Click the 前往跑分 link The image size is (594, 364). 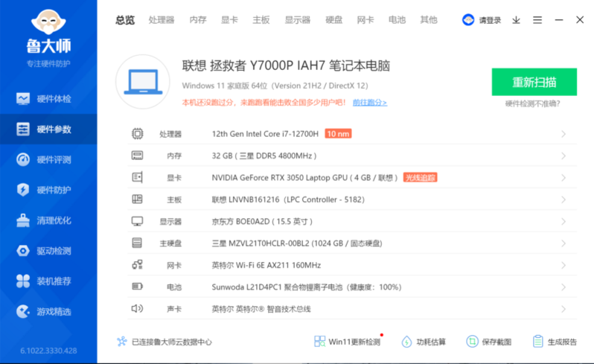[369, 103]
